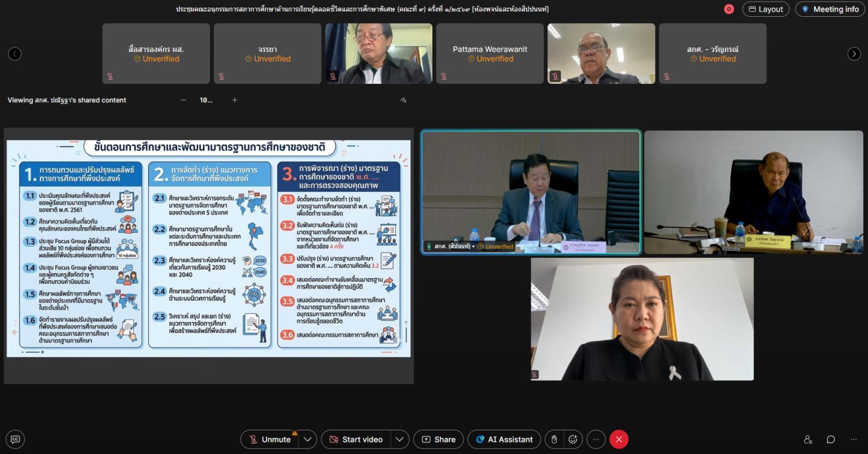868x454 pixels.
Task: Open more options in the center toolbar
Action: [596, 440]
